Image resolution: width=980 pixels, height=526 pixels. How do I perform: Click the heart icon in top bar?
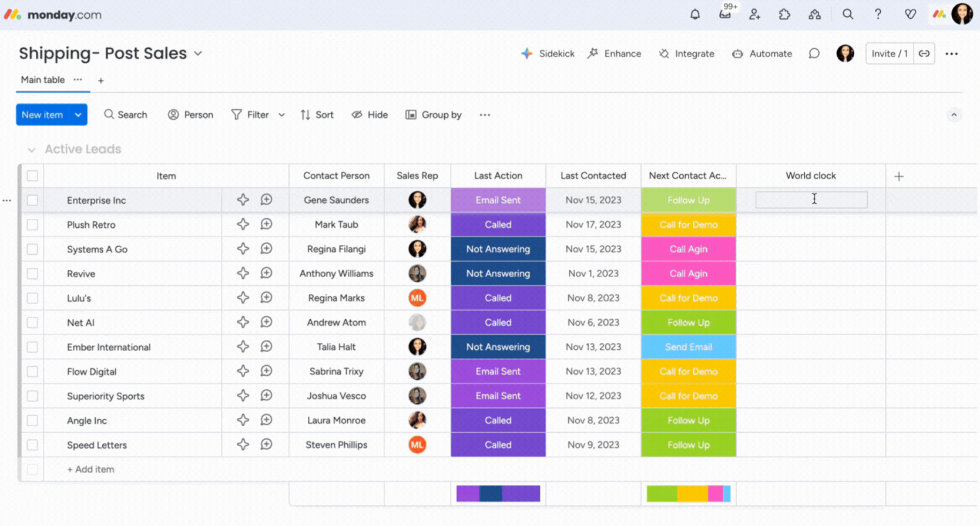(x=910, y=14)
